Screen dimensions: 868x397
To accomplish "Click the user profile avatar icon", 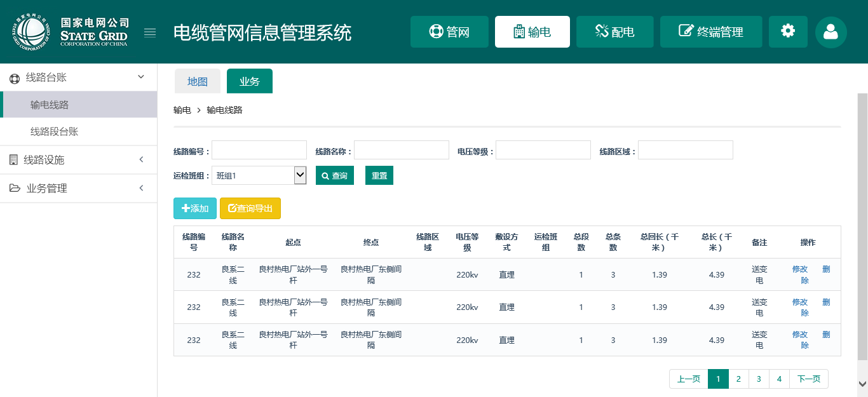I will coord(831,32).
